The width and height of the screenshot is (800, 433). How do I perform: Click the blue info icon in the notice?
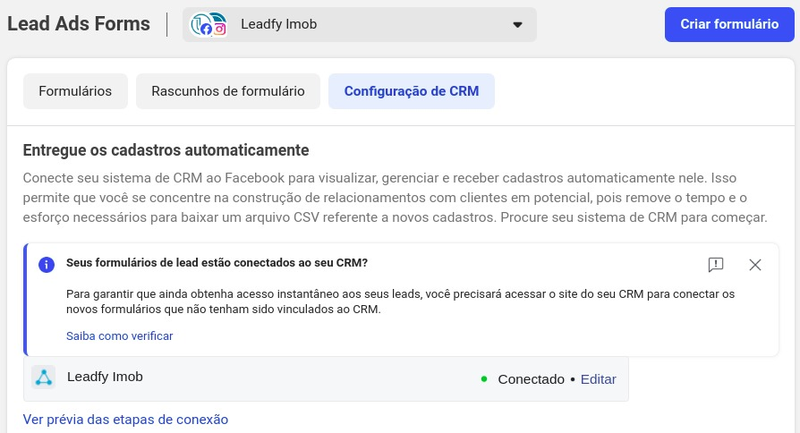pos(46,265)
